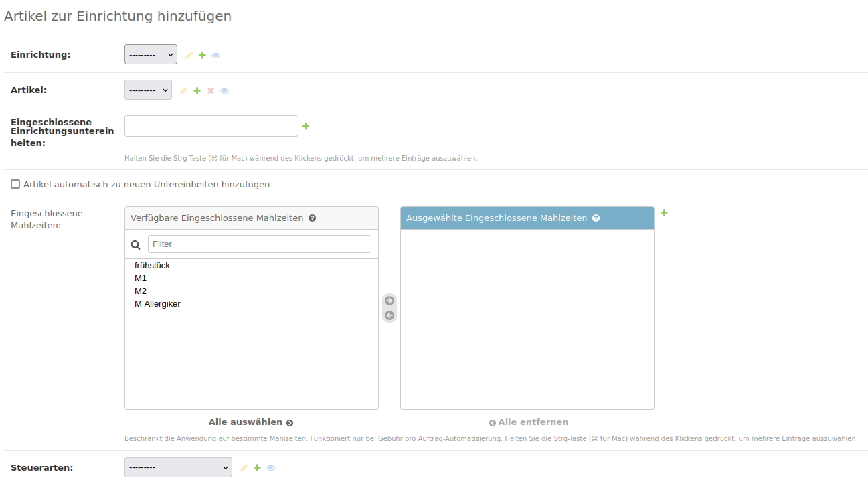Image resolution: width=868 pixels, height=484 pixels.
Task: Open the Artikel dropdown
Action: pos(148,90)
